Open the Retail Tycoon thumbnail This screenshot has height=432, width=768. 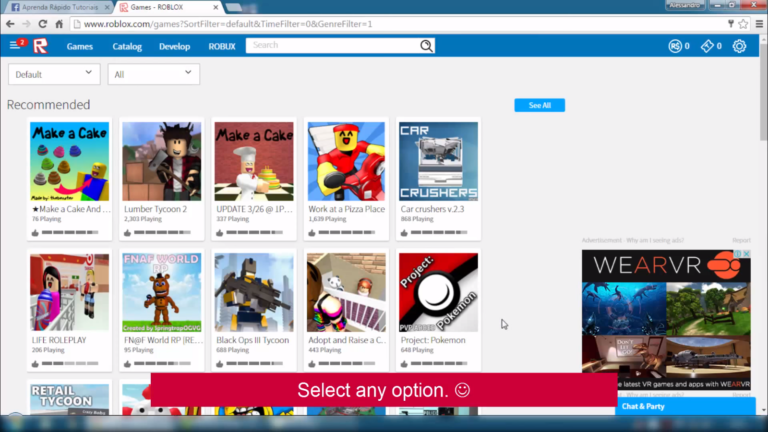70,399
